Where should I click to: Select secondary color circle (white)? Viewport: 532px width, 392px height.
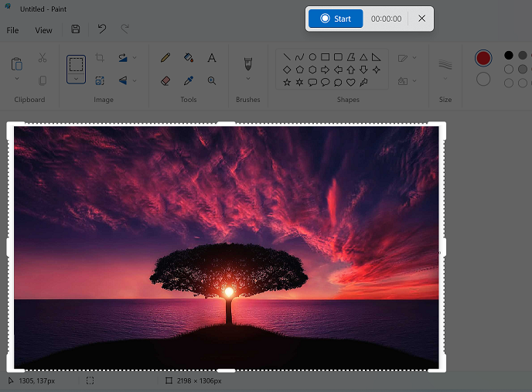tap(483, 79)
